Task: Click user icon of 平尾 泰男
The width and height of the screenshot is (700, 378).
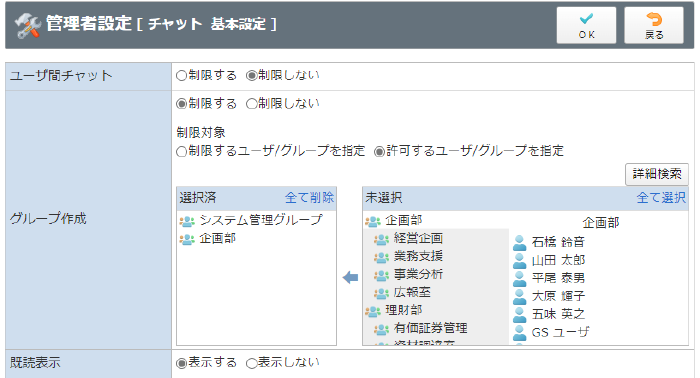Action: [x=520, y=279]
